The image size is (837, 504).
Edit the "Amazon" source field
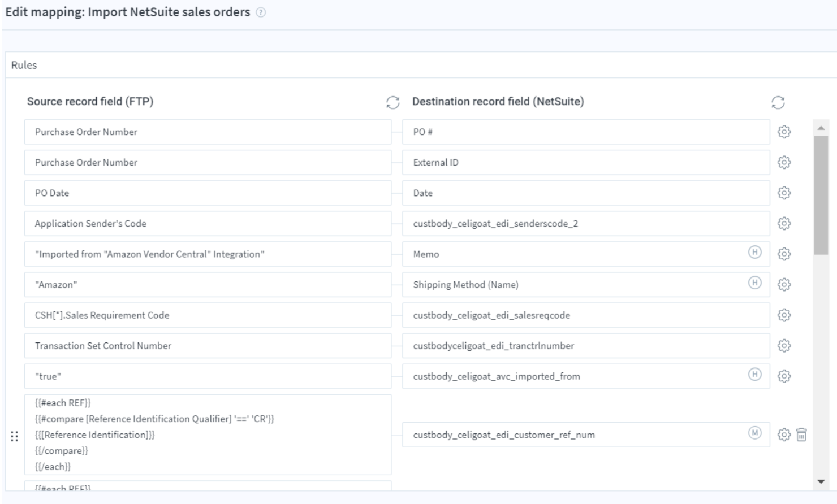pos(208,284)
